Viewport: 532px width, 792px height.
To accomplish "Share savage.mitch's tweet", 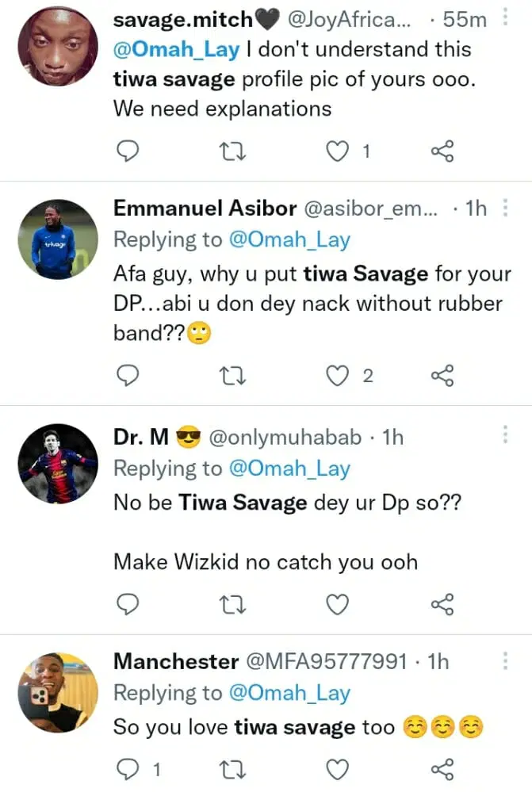I will click(x=442, y=151).
